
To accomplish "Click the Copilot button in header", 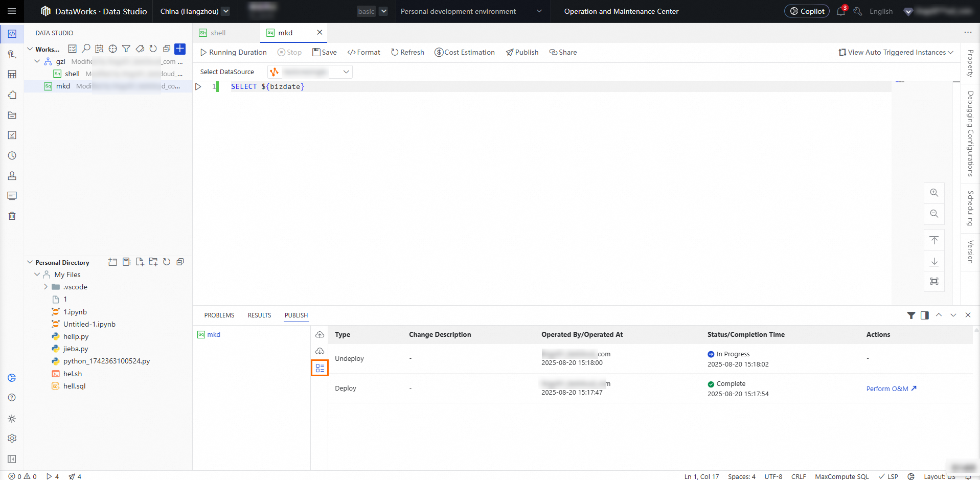I will point(807,11).
